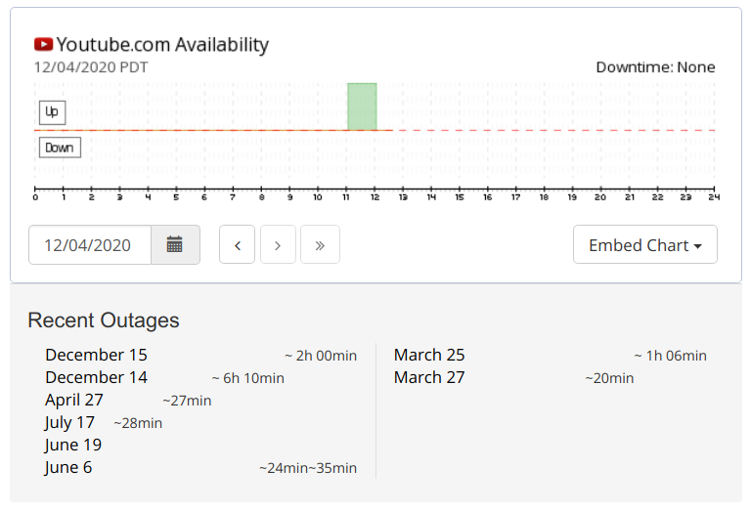Click hour 12 on the timeline axis

pos(376,197)
